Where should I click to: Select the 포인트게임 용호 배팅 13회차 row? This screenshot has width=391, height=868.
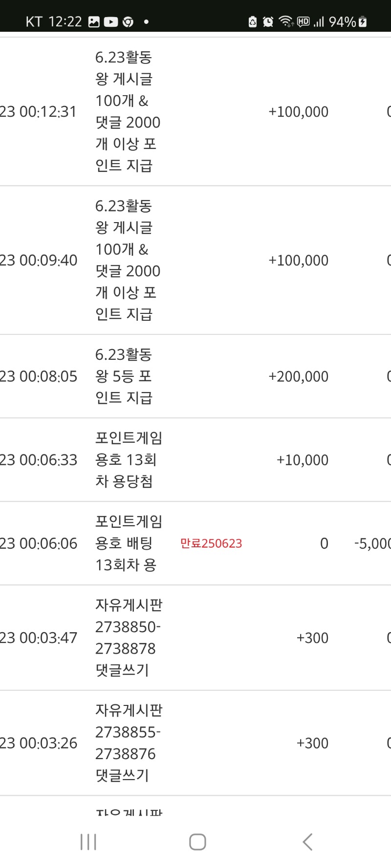click(x=195, y=543)
